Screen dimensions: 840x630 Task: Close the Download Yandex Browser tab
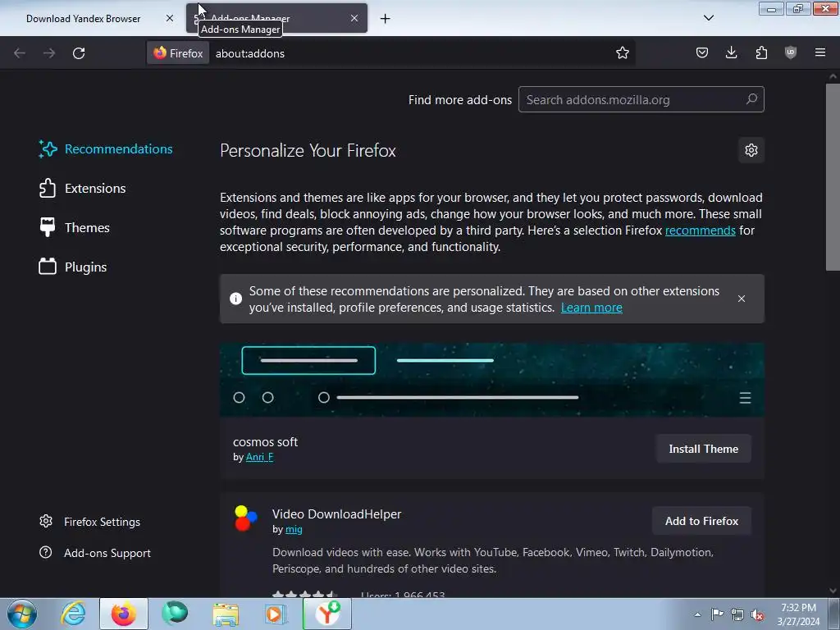point(170,18)
